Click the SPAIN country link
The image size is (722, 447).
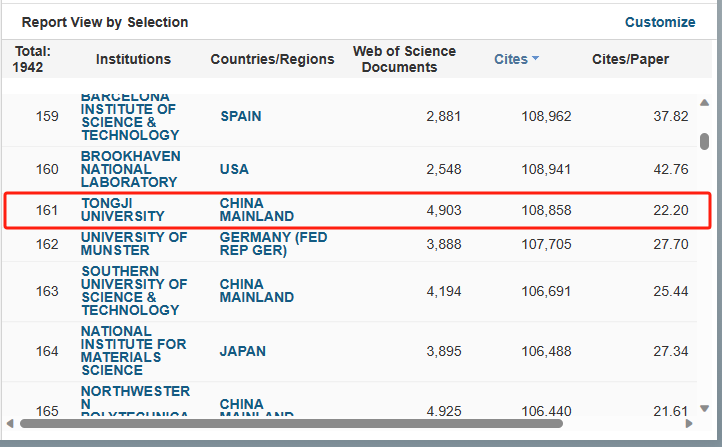click(241, 116)
